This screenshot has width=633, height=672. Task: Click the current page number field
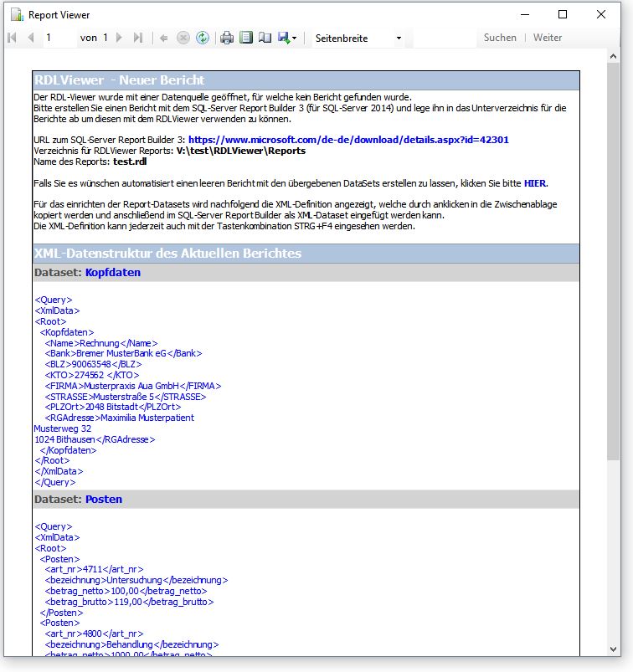click(60, 38)
